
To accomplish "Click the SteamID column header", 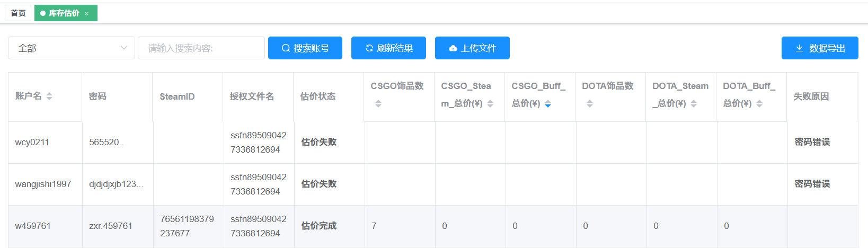I will pos(177,96).
